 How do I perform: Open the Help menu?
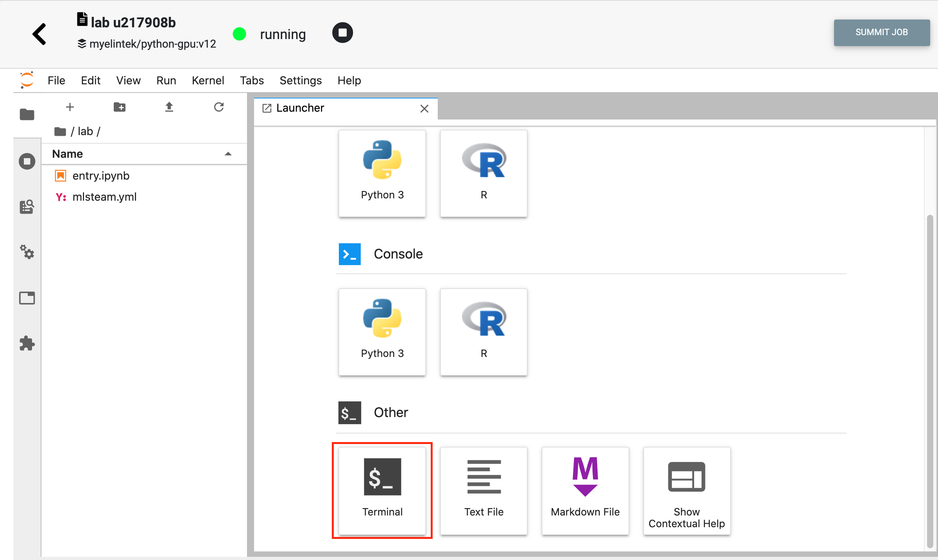349,80
